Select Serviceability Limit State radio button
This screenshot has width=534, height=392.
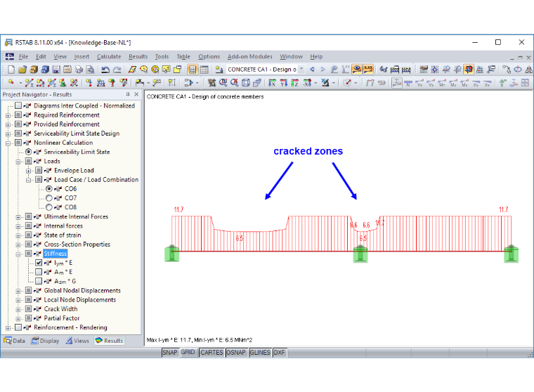pyautogui.click(x=29, y=152)
